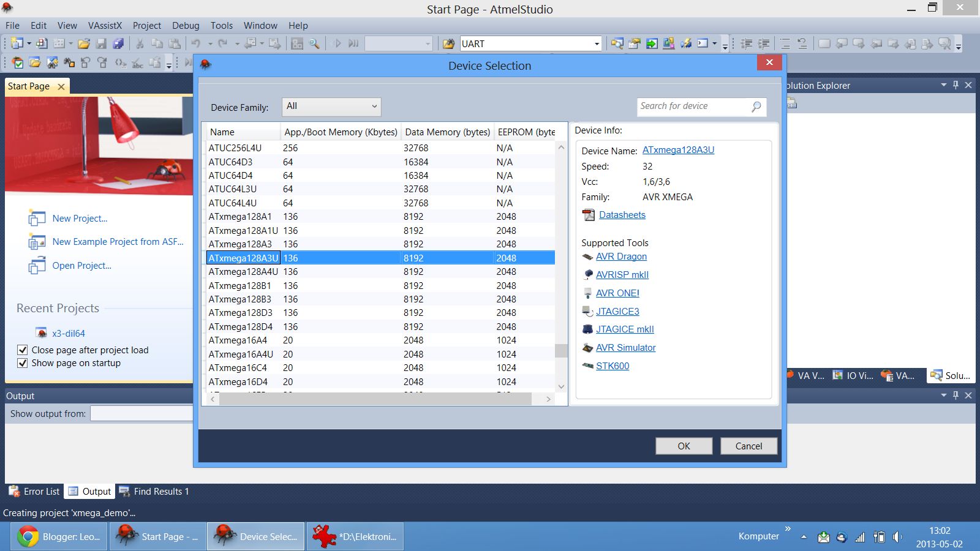
Task: Open the UART combo box dropdown
Action: click(x=597, y=43)
